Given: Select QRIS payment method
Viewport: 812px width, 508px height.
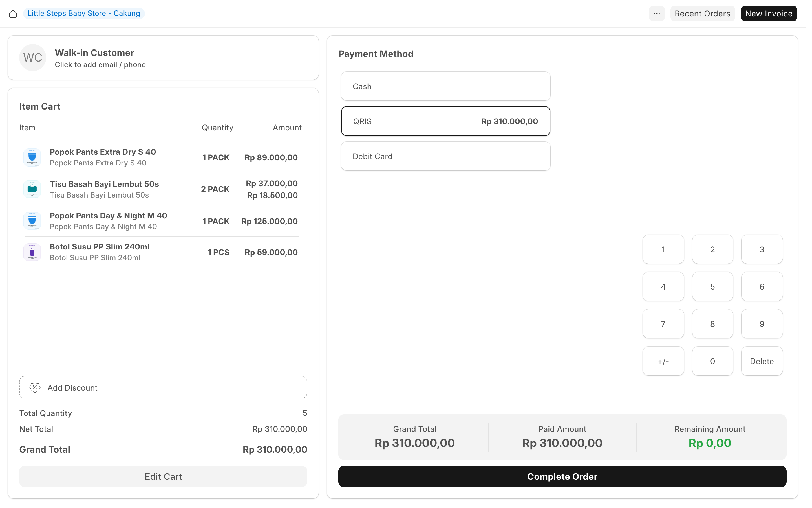Looking at the screenshot, I should tap(445, 121).
